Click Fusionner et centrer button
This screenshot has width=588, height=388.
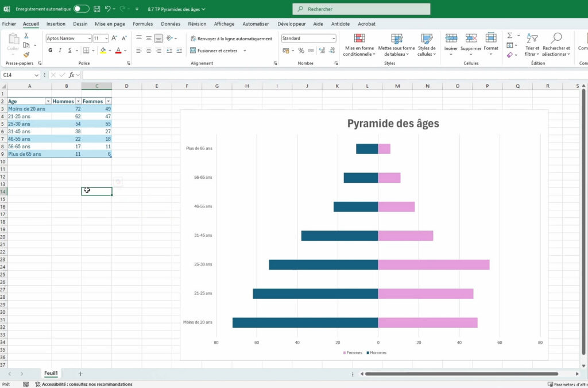(x=214, y=51)
